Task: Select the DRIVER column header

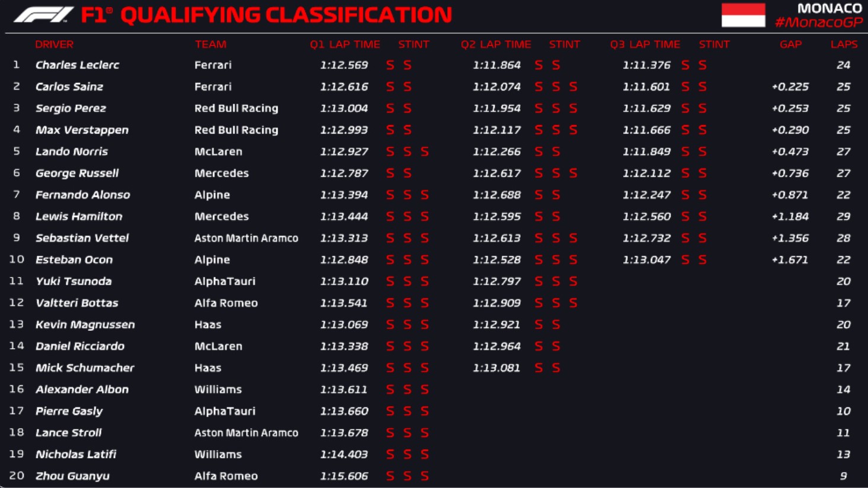Action: pyautogui.click(x=54, y=44)
